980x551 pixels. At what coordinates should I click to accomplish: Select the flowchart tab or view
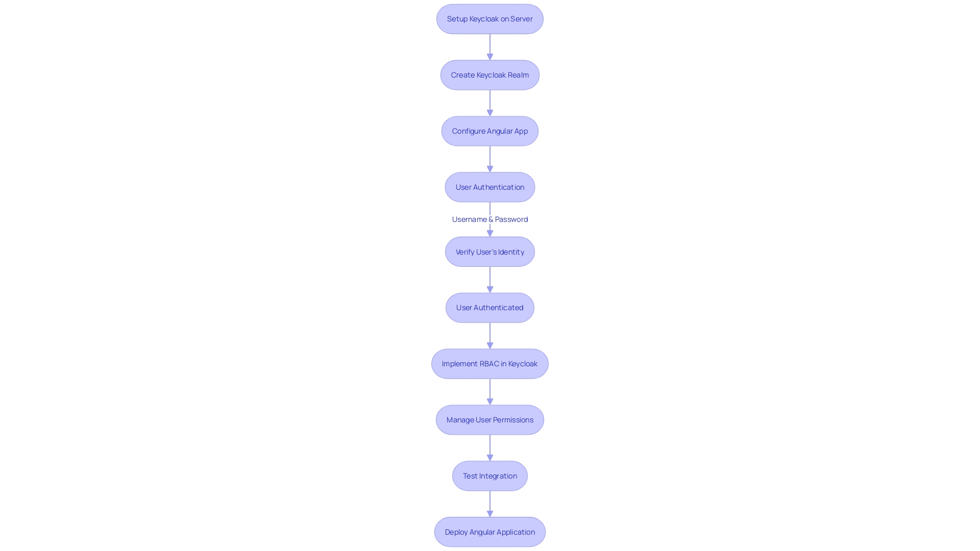pyautogui.click(x=490, y=275)
